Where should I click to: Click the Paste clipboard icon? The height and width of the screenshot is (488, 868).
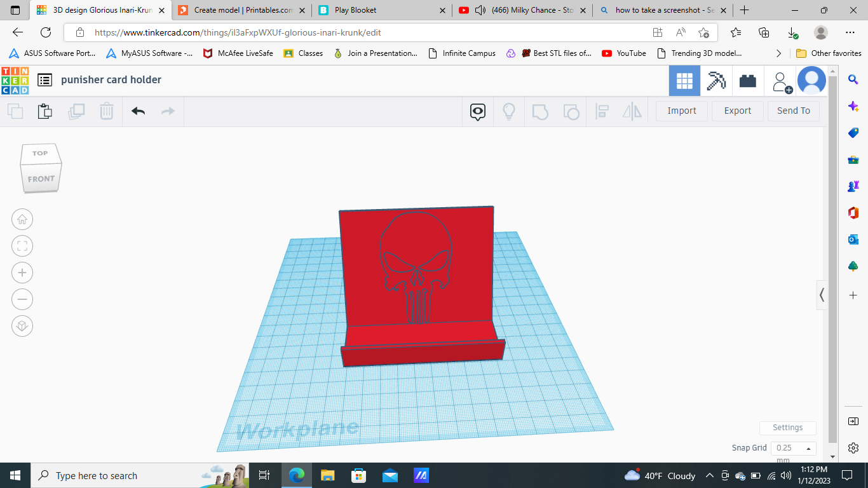45,111
